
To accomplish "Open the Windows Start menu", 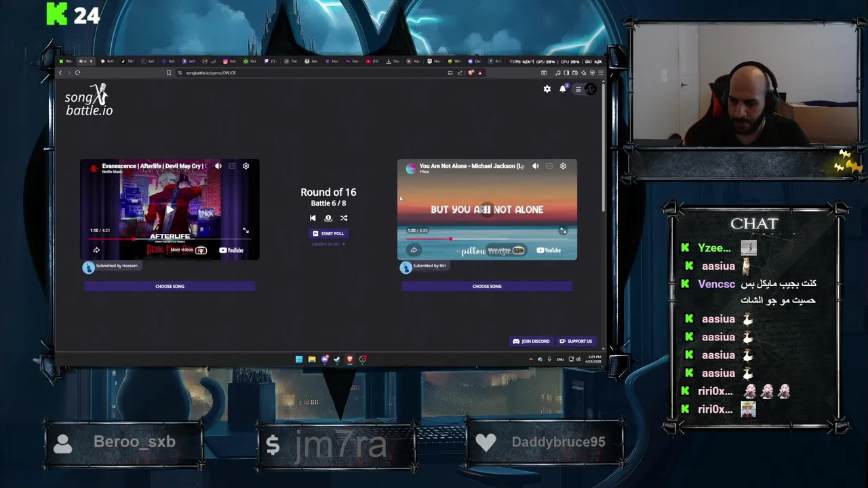I will click(299, 359).
